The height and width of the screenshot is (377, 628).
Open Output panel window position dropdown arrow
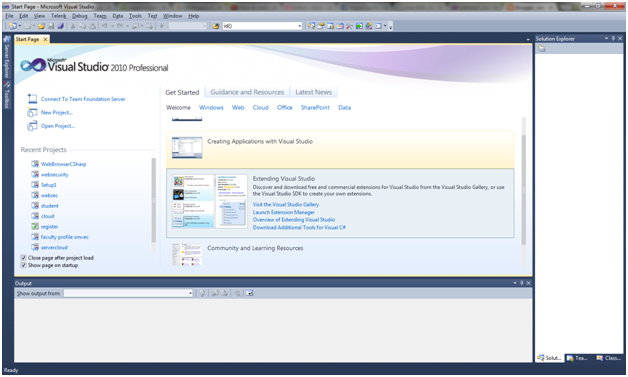(515, 283)
